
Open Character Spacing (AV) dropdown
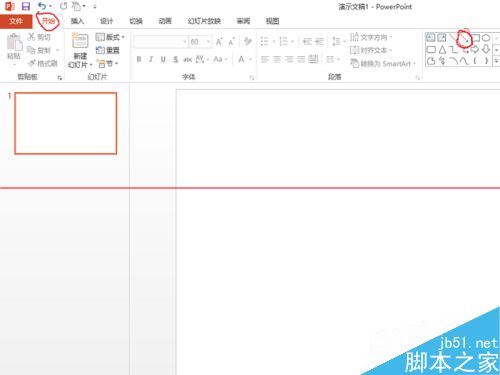tap(202, 59)
